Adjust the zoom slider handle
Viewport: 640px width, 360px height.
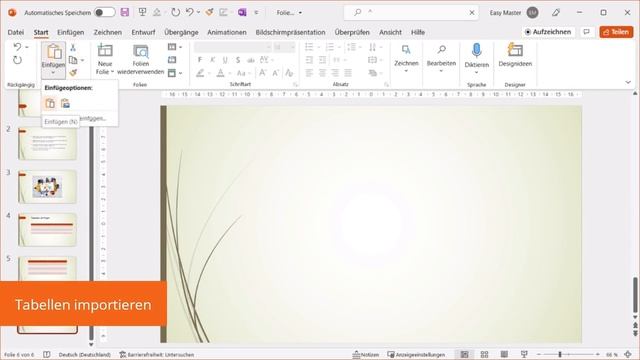tap(560, 354)
